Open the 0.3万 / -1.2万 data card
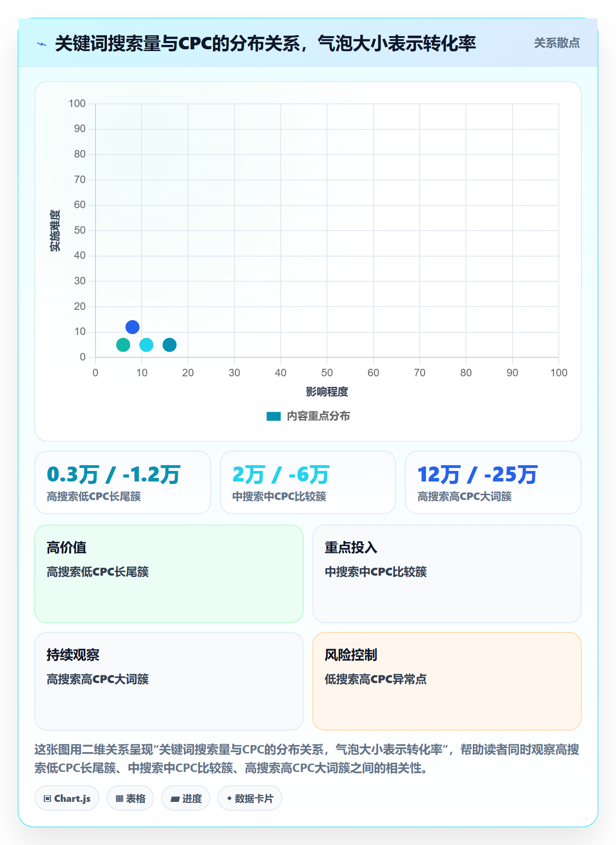Image resolution: width=616 pixels, height=845 pixels. point(123,482)
